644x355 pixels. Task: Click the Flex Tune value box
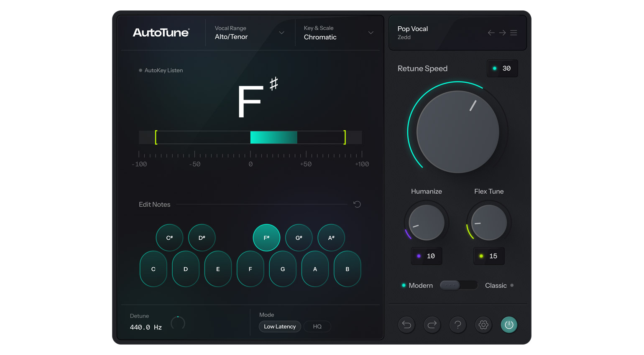tap(488, 256)
